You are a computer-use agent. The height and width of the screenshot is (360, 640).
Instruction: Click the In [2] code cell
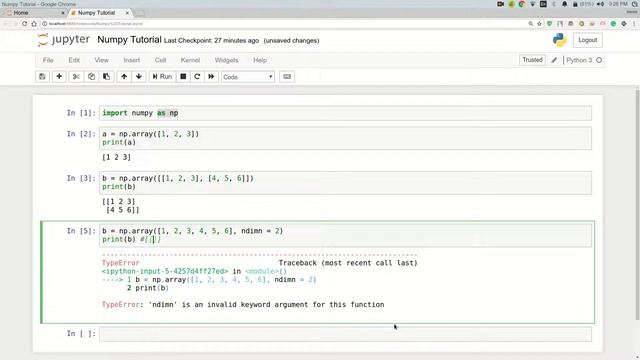pyautogui.click(x=345, y=138)
